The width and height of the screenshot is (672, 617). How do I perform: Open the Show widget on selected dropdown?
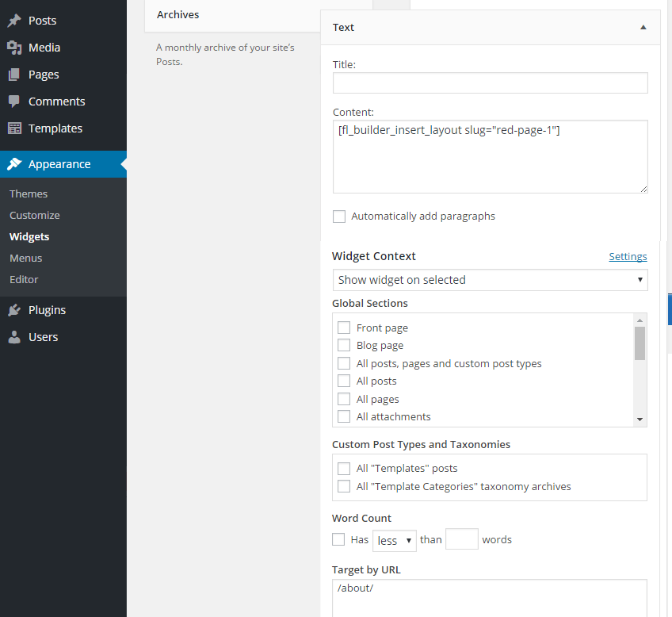click(x=490, y=280)
